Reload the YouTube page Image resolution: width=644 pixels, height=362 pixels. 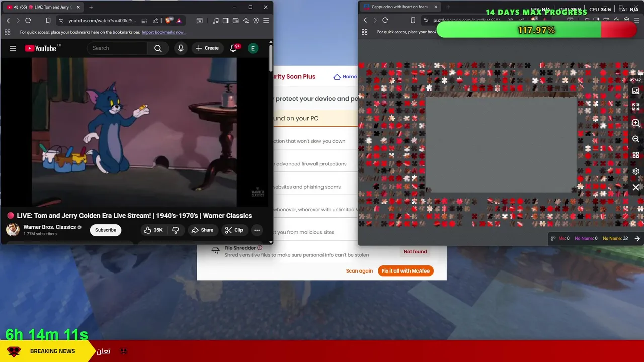tap(28, 21)
